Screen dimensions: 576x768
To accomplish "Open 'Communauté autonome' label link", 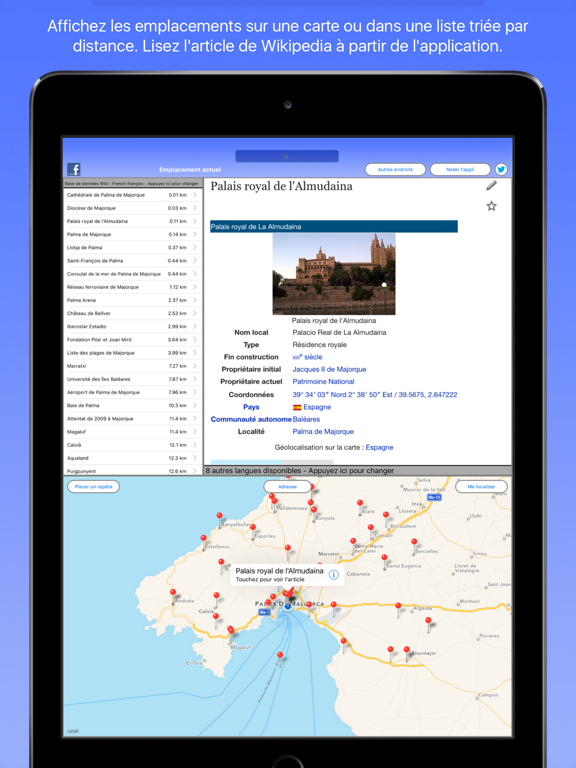I will [251, 419].
